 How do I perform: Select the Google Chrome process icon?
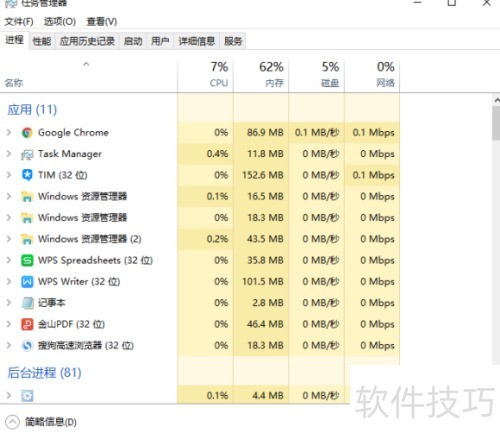click(x=27, y=133)
